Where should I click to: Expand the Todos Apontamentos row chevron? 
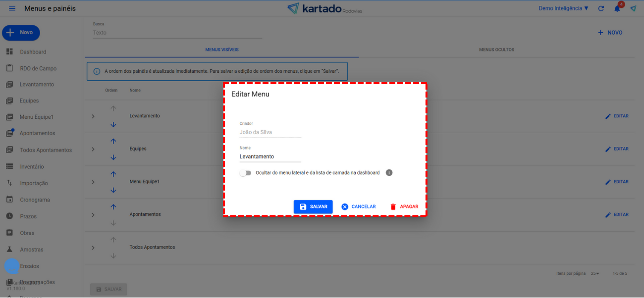[93, 248]
